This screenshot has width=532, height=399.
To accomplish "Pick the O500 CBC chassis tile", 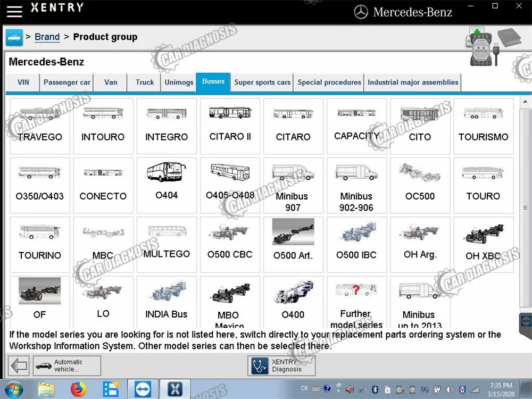I will [230, 245].
